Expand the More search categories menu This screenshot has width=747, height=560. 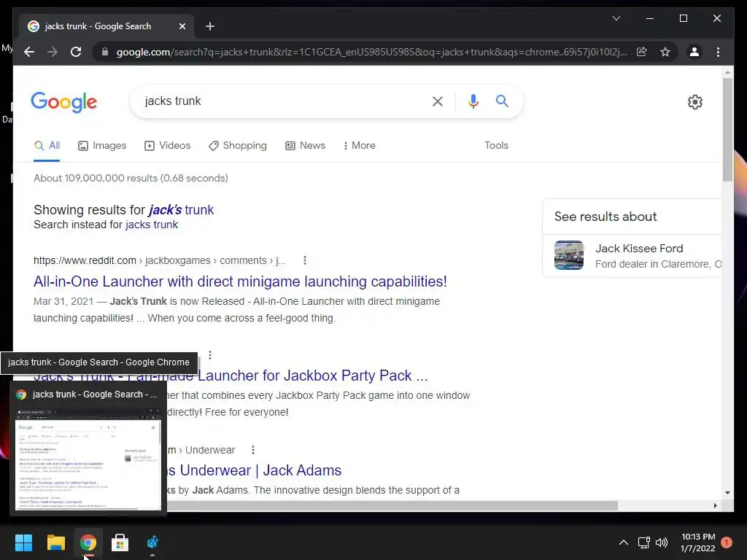[359, 145]
